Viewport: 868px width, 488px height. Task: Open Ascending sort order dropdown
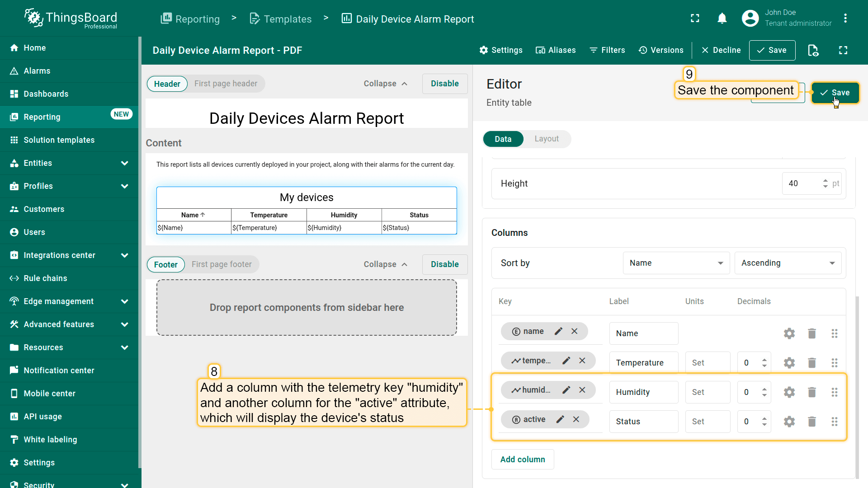coord(788,263)
